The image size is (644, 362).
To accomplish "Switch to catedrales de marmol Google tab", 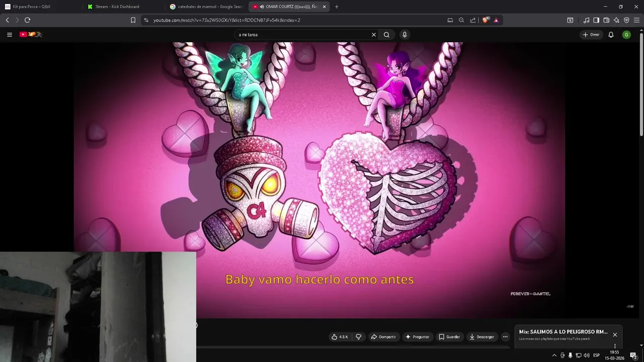I will pos(206,7).
